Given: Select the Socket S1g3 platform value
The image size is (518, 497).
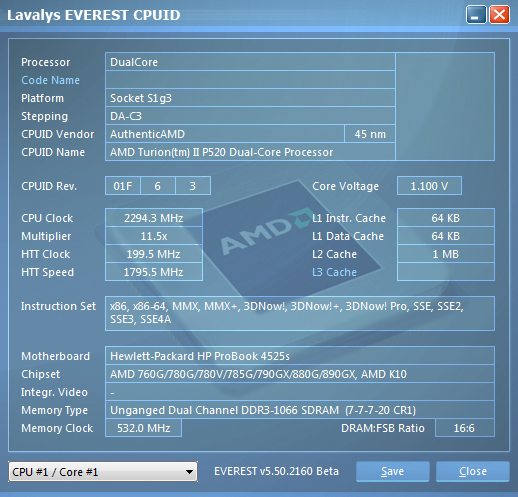Looking at the screenshot, I should click(x=250, y=98).
